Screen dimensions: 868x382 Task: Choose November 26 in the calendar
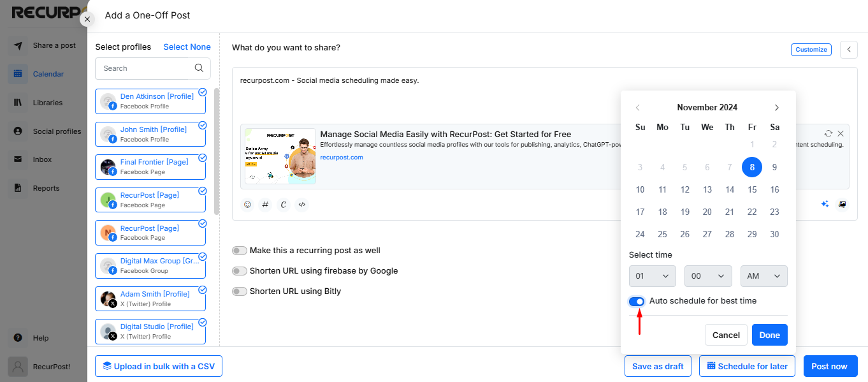point(685,234)
